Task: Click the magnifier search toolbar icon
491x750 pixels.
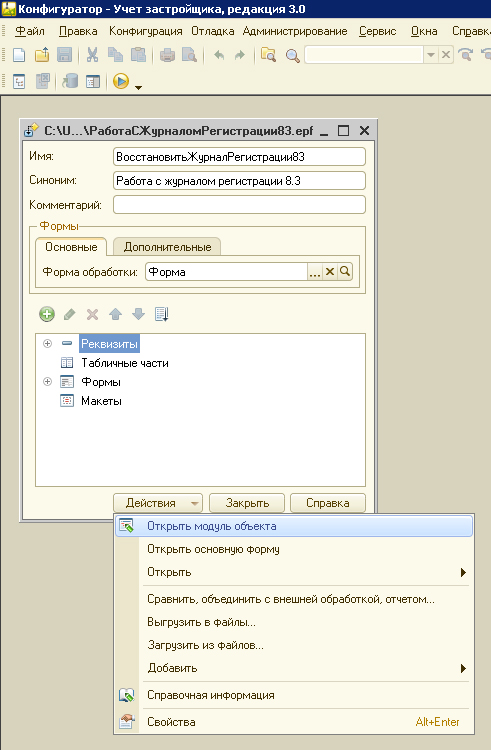Action: point(293,55)
